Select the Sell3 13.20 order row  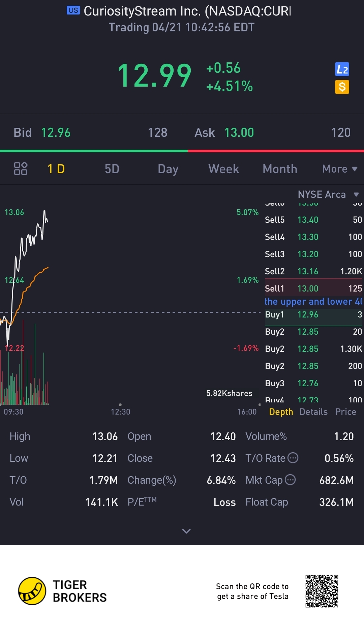point(313,254)
